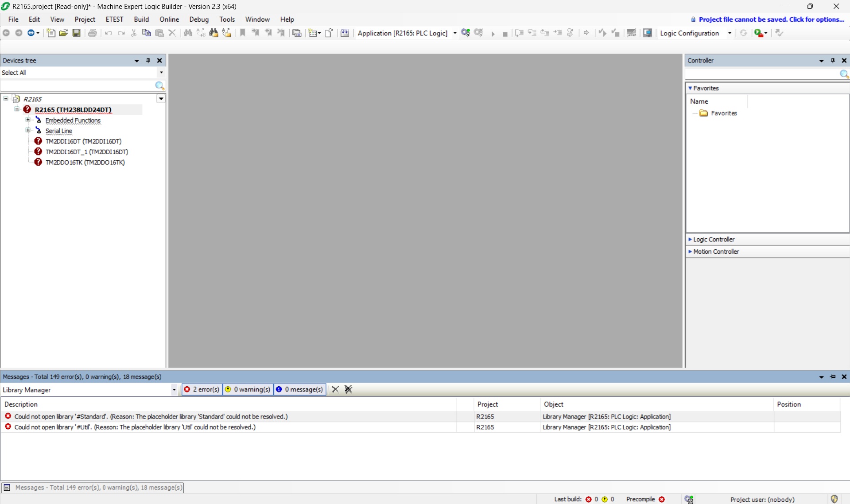Click the Login gear icon in toolbar
Screen dimensions: 850x504
466,33
